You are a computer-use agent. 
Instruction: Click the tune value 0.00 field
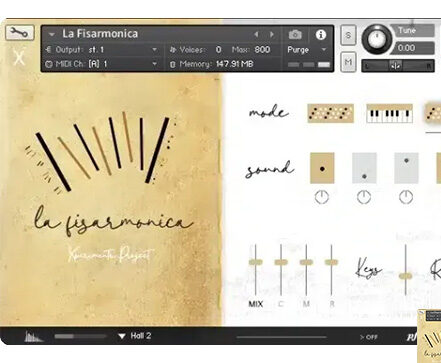414,48
